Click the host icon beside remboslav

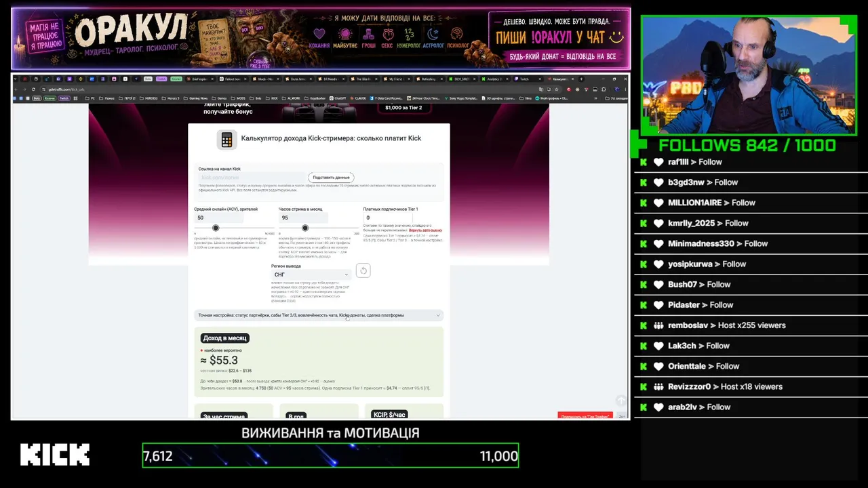(658, 325)
